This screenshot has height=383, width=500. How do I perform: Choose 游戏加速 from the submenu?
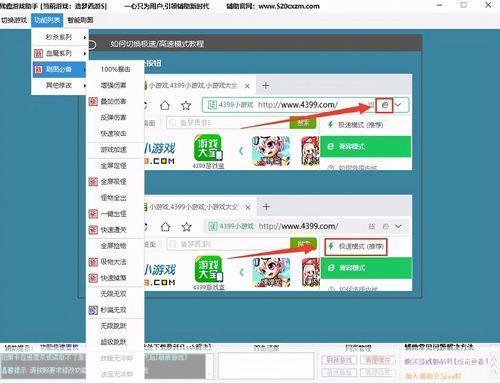pos(115,150)
